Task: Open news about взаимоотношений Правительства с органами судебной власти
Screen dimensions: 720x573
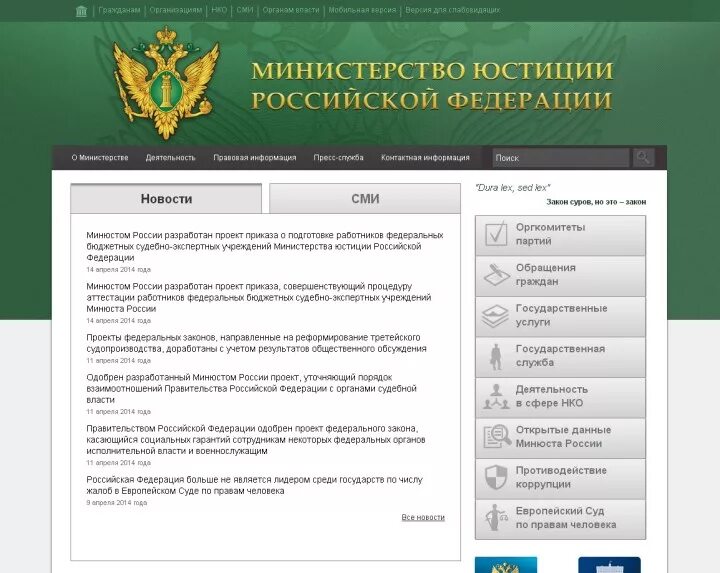Action: tap(252, 388)
